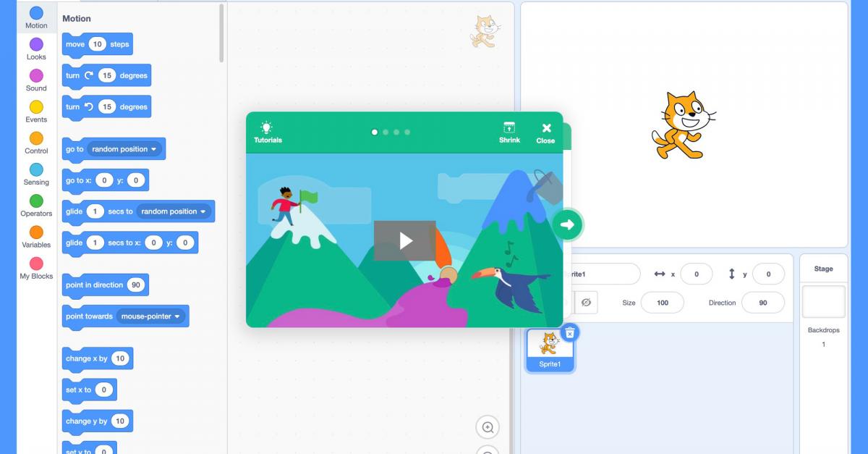Click the change x by 10 field
The height and width of the screenshot is (454, 868).
[120, 358]
